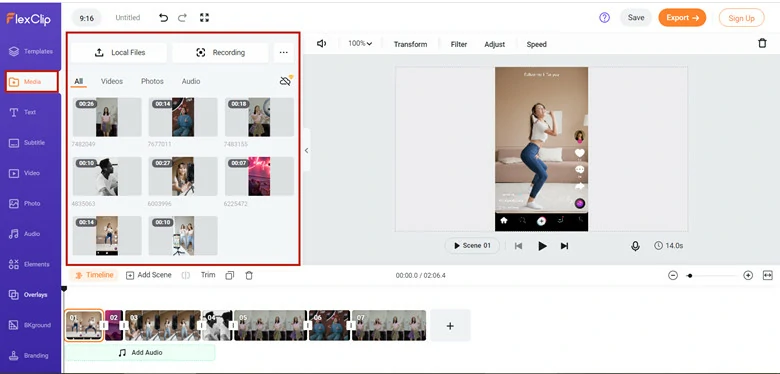Open the Templates sidebar section

[x=31, y=51]
